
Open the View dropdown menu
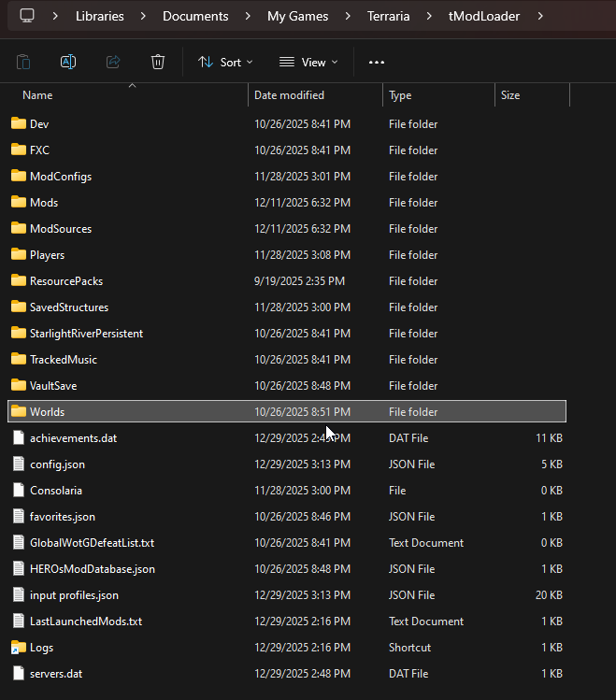[308, 62]
